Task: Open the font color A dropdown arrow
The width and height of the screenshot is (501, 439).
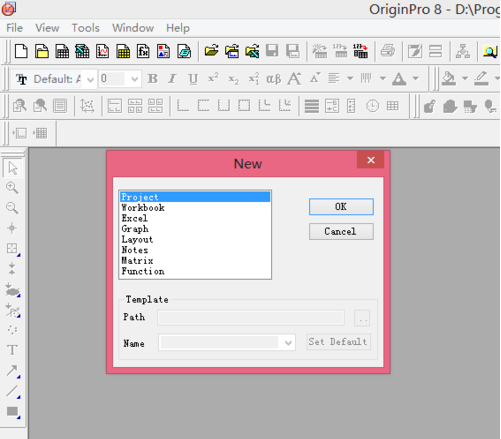Action: [x=415, y=79]
